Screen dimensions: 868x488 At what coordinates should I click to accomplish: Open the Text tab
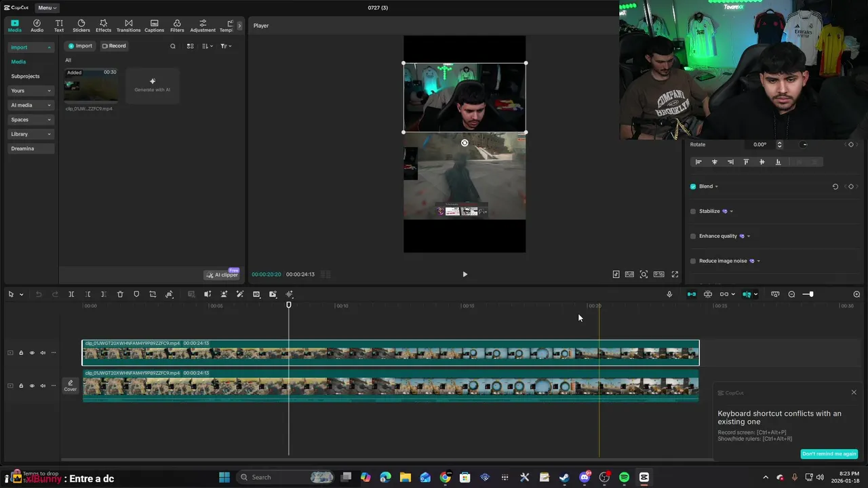(x=59, y=26)
